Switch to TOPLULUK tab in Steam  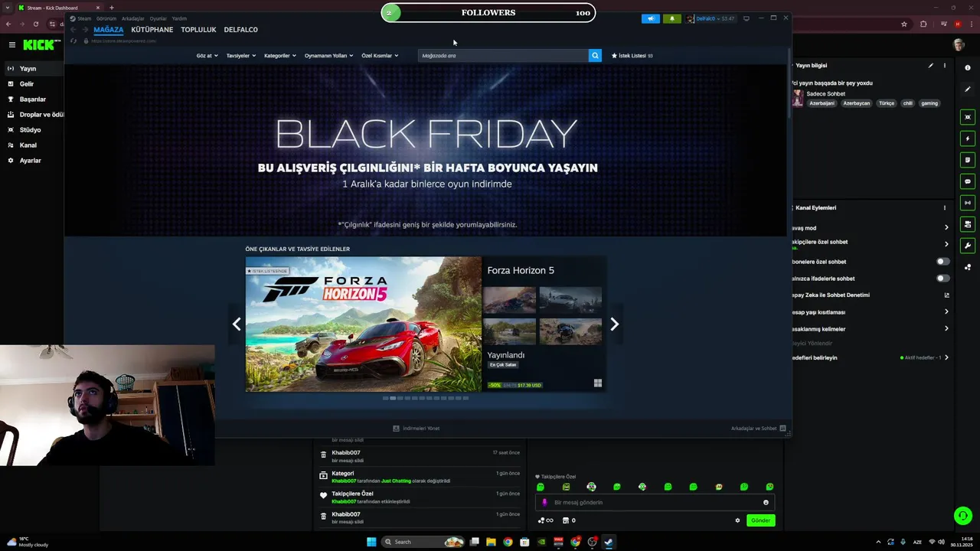198,30
